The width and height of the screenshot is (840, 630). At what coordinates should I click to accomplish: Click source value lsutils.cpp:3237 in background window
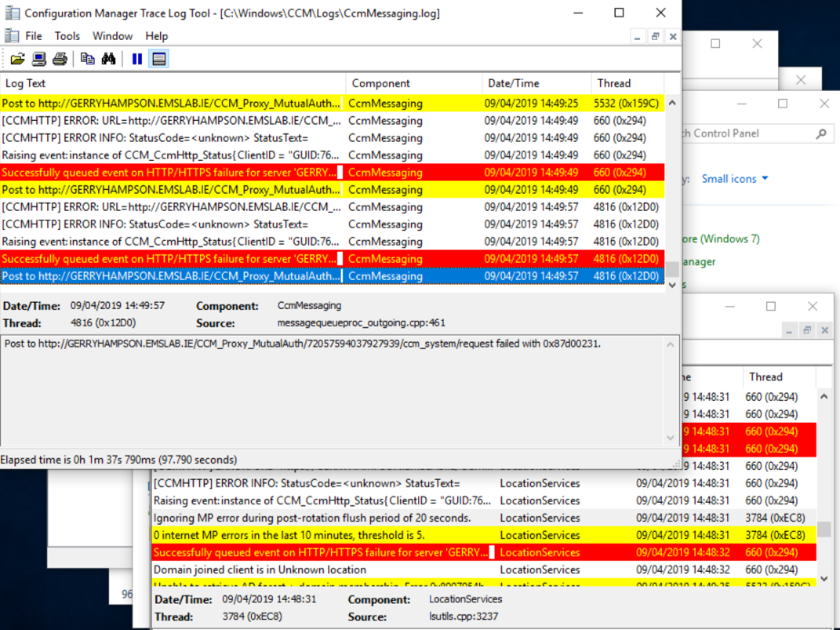tap(464, 616)
